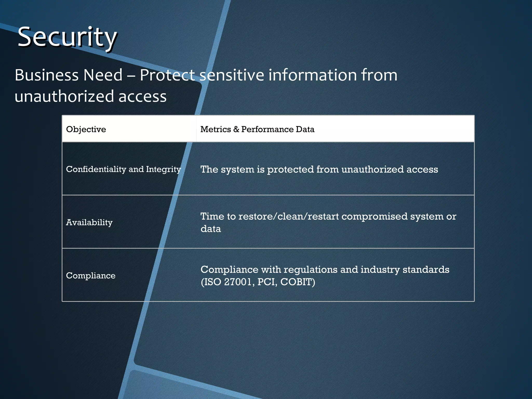The image size is (532, 399).
Task: Click the word 'compromised' in table
Action: (x=374, y=216)
